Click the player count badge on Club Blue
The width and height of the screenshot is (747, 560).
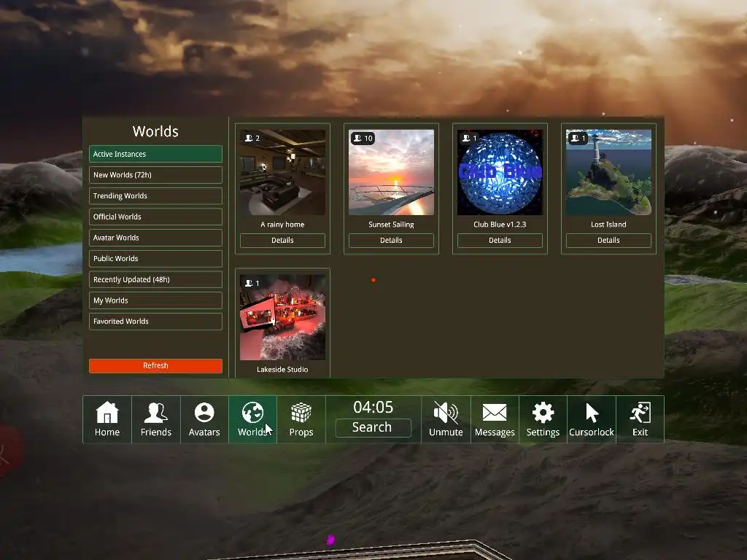click(x=469, y=139)
